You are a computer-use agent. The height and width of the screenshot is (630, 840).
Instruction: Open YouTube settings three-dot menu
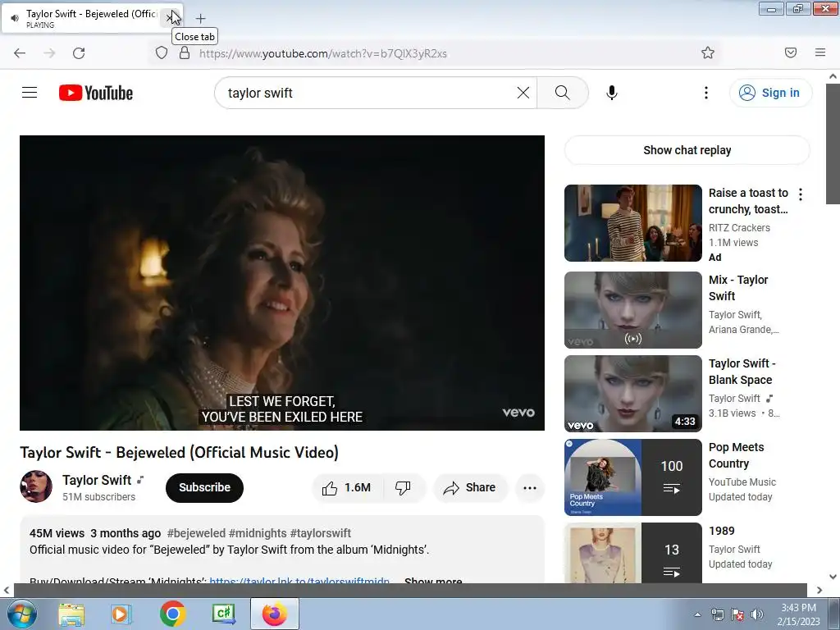(706, 93)
